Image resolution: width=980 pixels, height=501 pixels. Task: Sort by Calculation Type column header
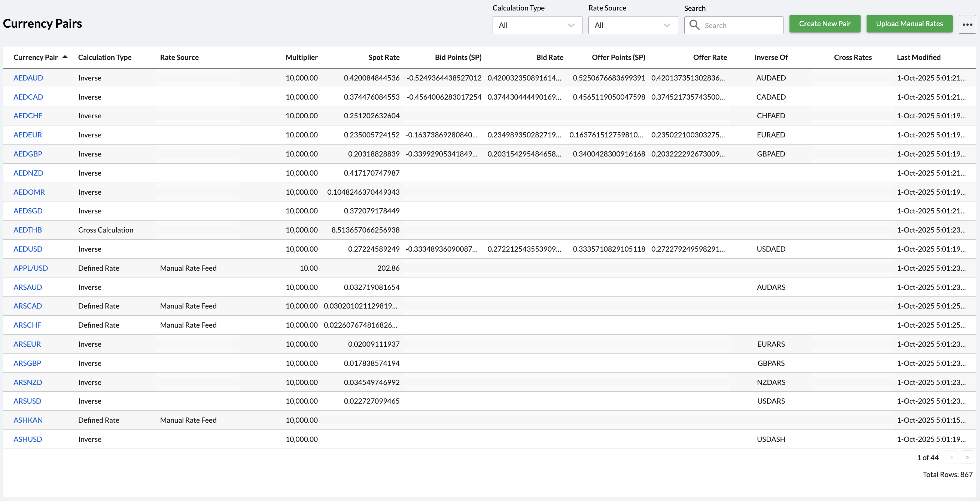pyautogui.click(x=104, y=57)
